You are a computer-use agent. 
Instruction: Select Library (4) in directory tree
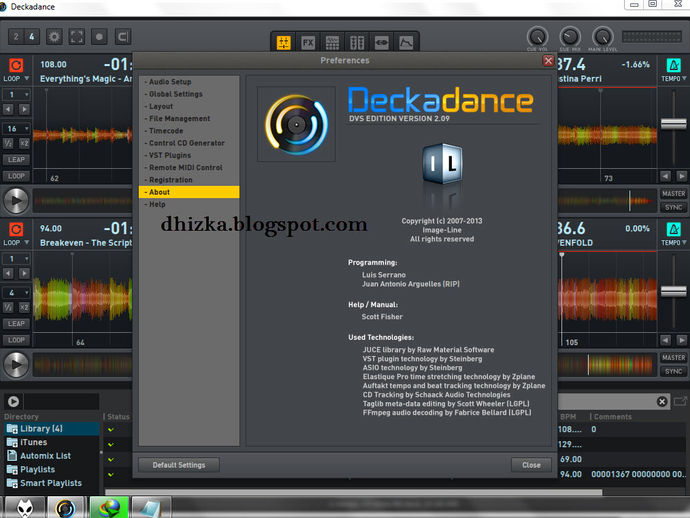[x=52, y=429]
